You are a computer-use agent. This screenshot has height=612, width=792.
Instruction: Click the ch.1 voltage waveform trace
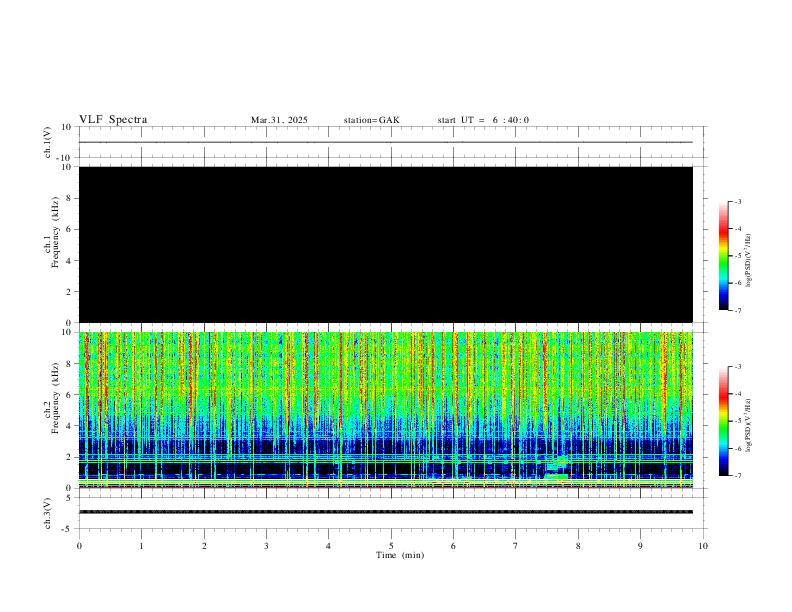point(386,142)
